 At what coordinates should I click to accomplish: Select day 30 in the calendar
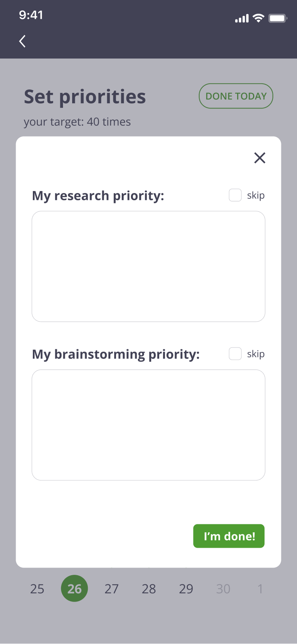(223, 589)
